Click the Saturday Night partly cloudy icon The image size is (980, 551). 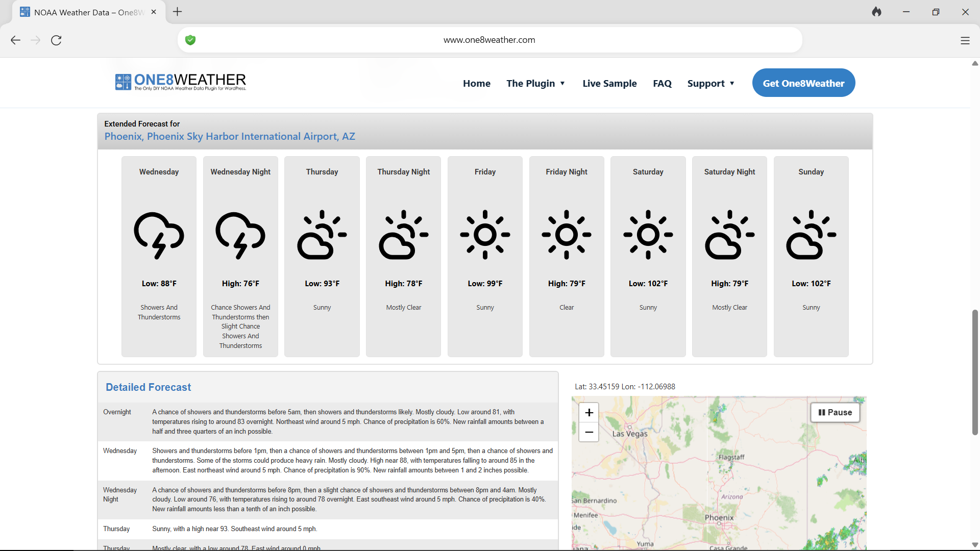(730, 235)
